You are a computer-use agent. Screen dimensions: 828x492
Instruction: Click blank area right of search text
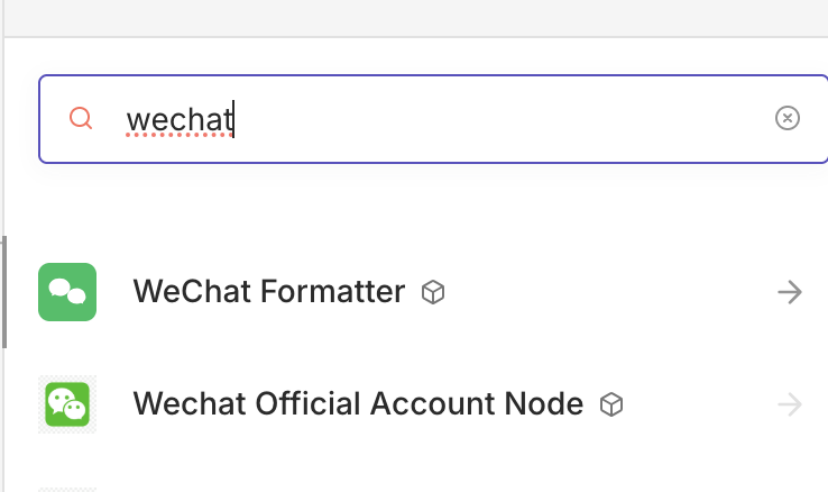[x=500, y=119]
